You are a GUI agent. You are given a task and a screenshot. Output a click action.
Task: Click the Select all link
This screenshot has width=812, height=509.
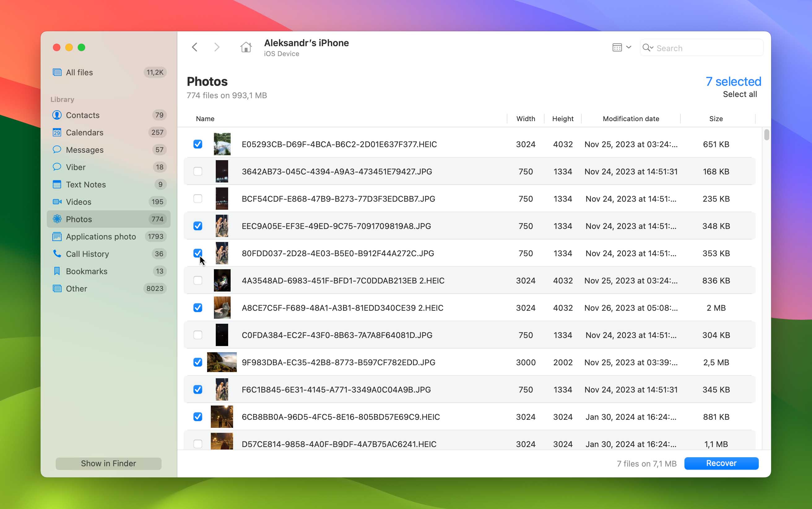(x=740, y=94)
